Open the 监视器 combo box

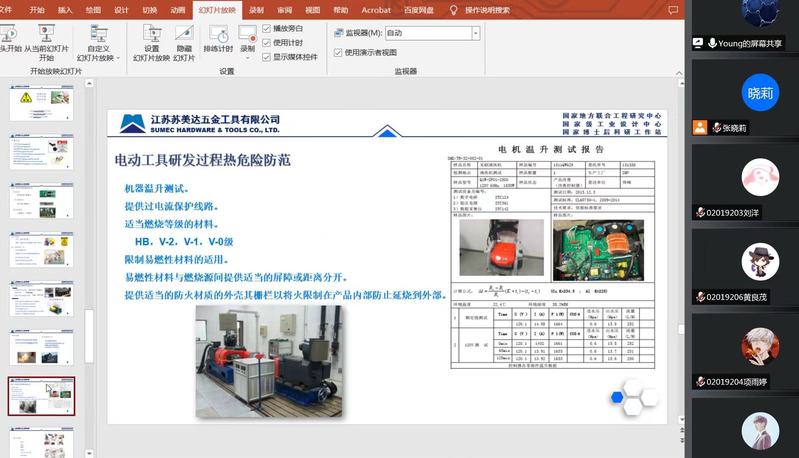(x=431, y=33)
